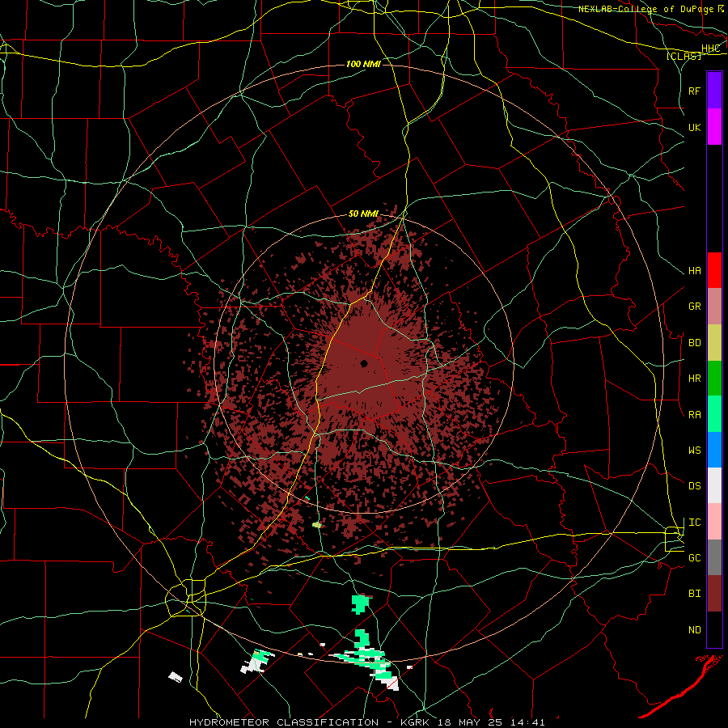
Task: Click the ND legend label
Action: point(695,629)
